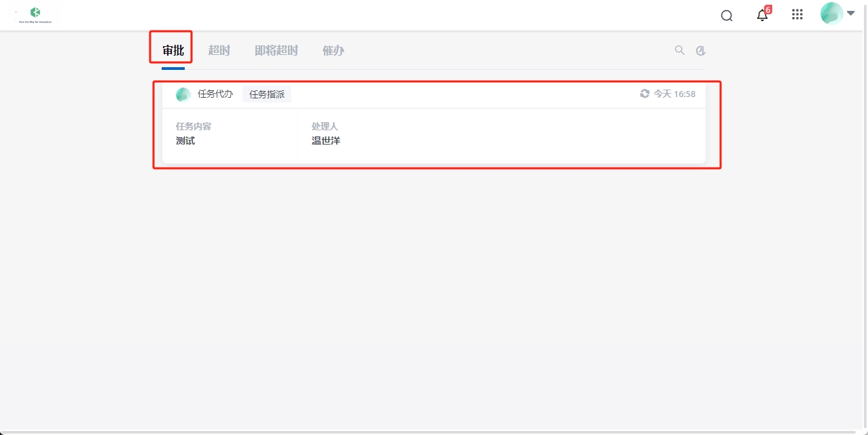Select the 即将超时 tab
868x435 pixels.
pos(276,50)
